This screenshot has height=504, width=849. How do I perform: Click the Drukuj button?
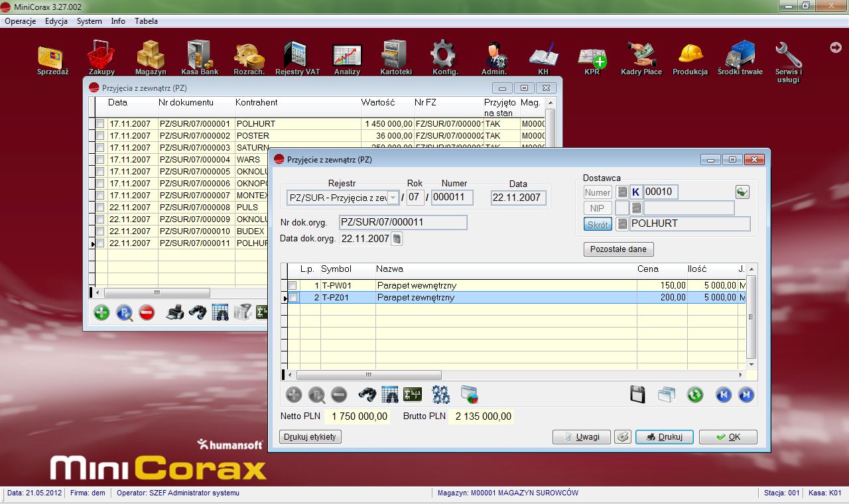665,437
